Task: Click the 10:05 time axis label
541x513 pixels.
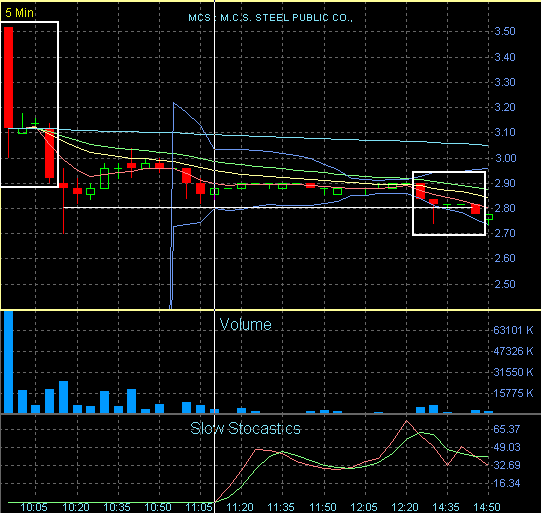Action: pyautogui.click(x=34, y=507)
